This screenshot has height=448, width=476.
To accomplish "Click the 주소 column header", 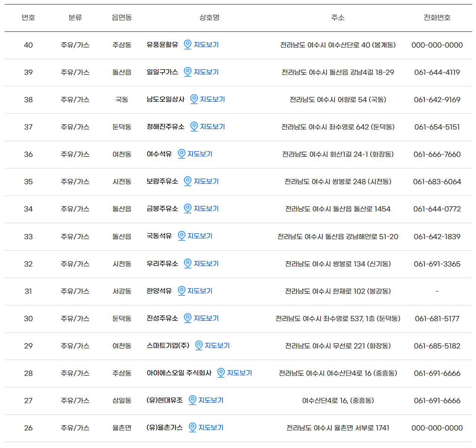I will (x=338, y=18).
